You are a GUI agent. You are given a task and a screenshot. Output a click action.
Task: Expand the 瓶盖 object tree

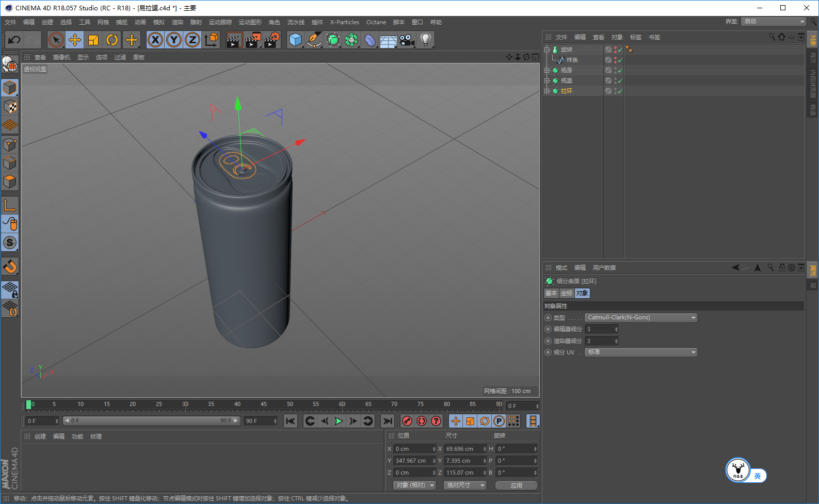[547, 81]
